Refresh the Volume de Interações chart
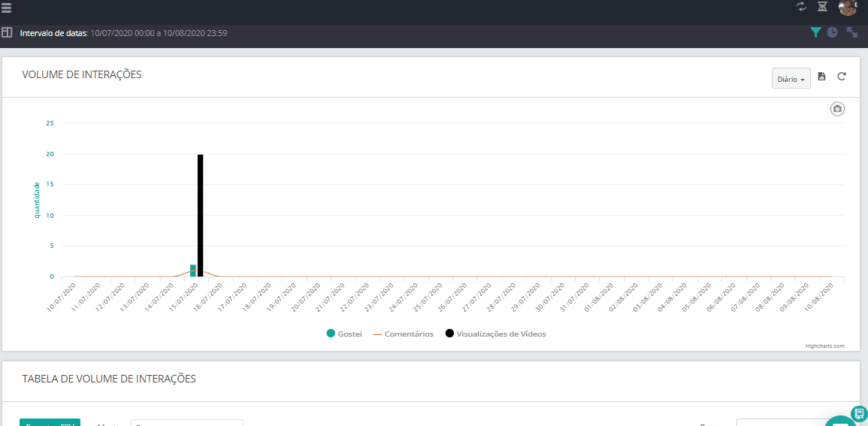The image size is (868, 426). point(842,77)
